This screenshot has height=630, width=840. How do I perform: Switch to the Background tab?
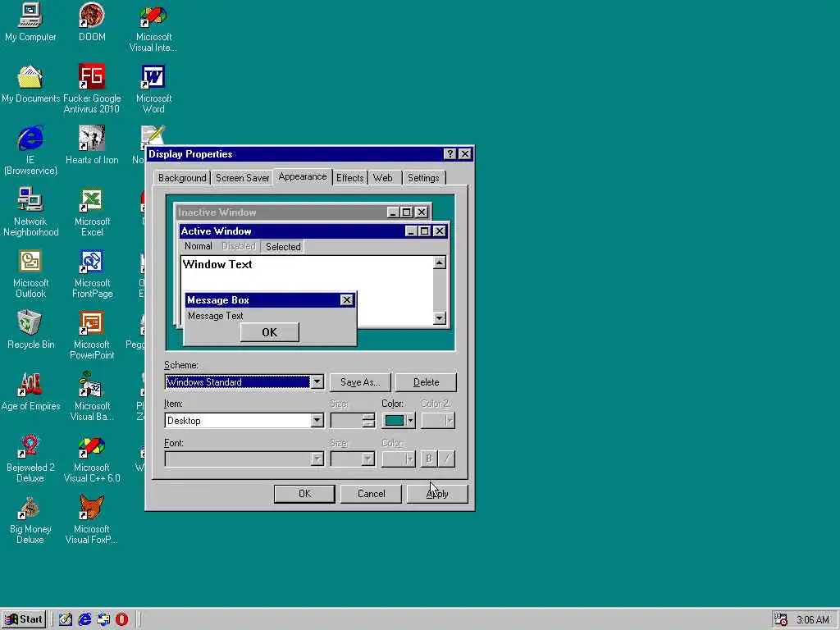tap(182, 178)
